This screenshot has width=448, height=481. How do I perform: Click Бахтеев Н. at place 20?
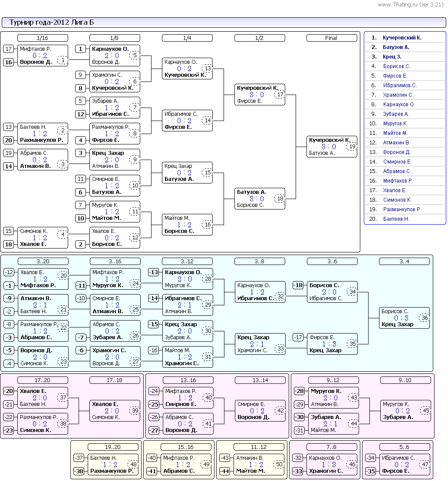coord(396,219)
